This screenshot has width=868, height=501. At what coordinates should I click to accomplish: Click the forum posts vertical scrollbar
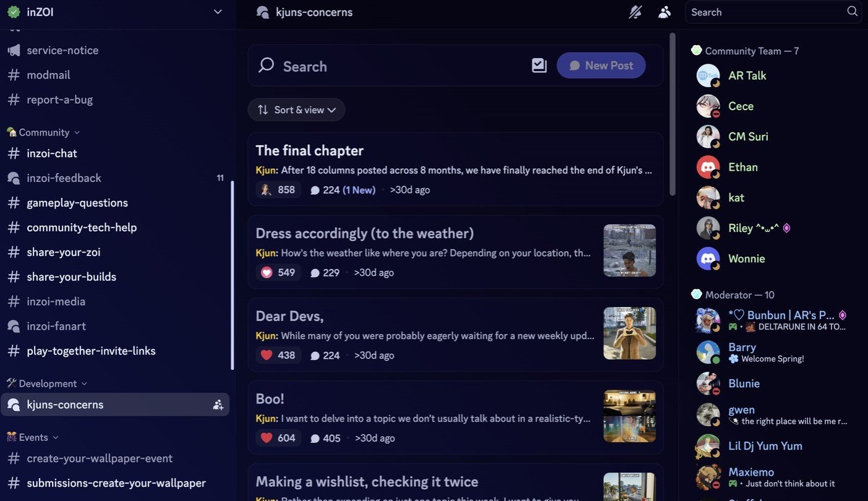coord(673,114)
